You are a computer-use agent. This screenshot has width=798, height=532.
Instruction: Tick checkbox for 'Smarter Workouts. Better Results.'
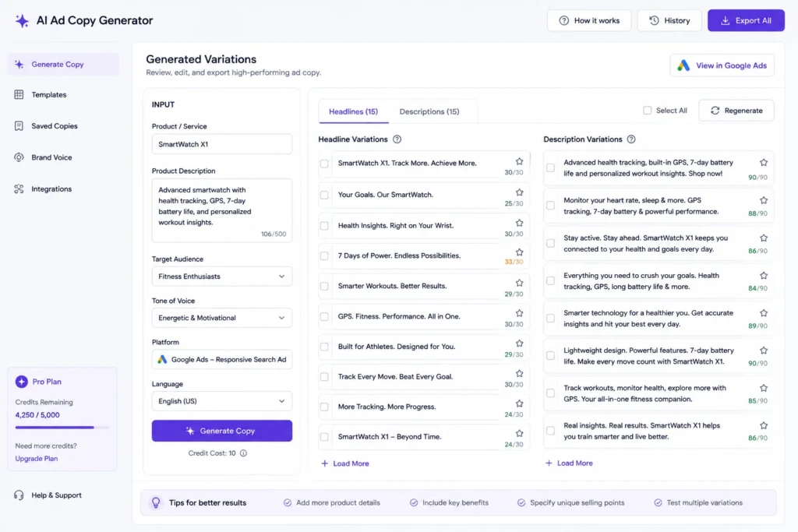(x=324, y=287)
